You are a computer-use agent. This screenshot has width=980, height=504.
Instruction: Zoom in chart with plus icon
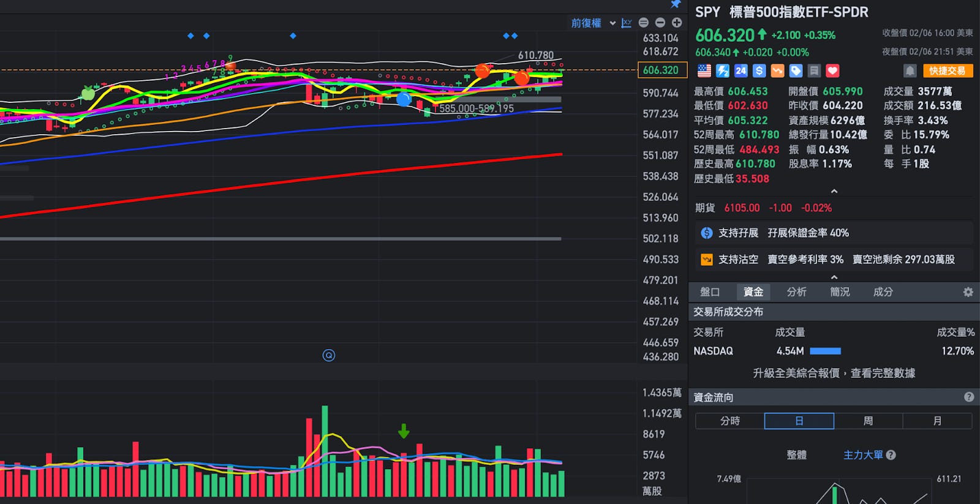pyautogui.click(x=677, y=23)
